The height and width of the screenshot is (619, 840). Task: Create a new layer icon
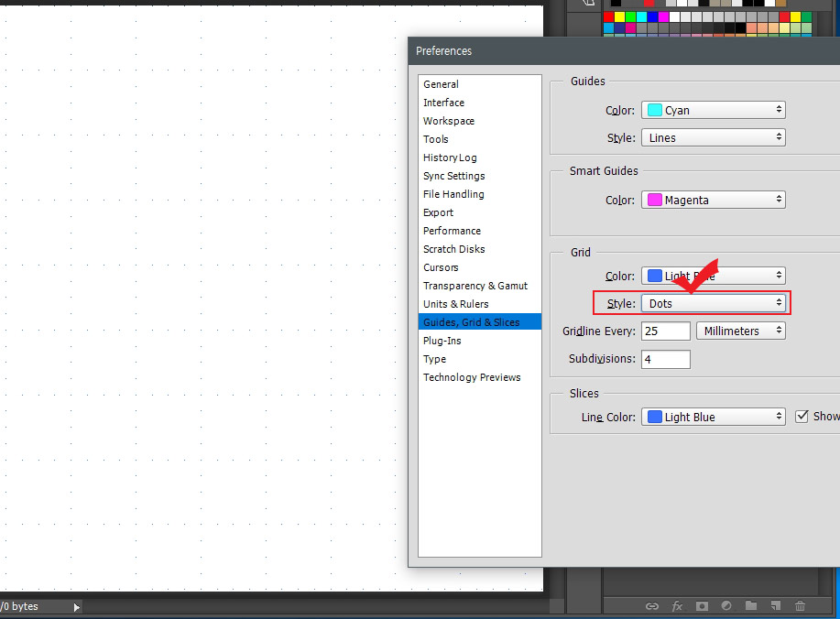776,605
